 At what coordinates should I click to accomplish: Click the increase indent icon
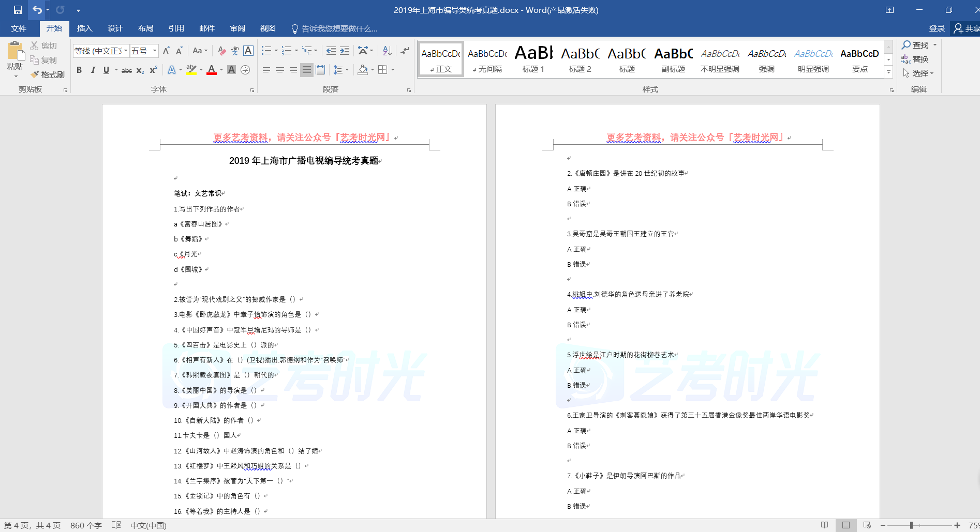345,51
